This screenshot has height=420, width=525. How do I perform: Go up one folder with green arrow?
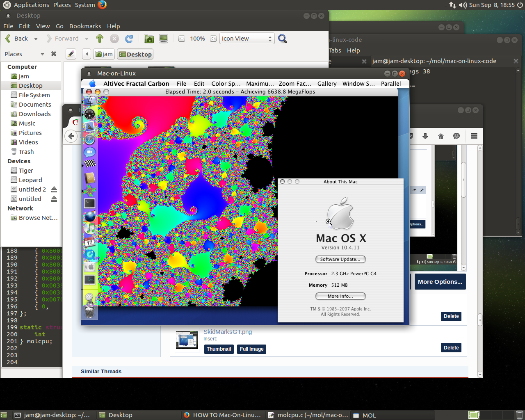[x=99, y=39]
